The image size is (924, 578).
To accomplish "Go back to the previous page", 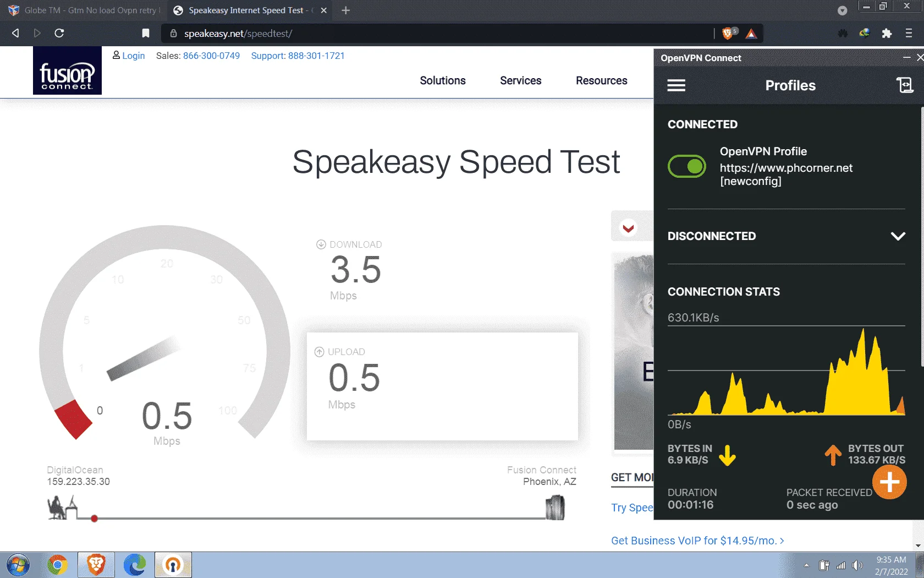I will pos(15,33).
